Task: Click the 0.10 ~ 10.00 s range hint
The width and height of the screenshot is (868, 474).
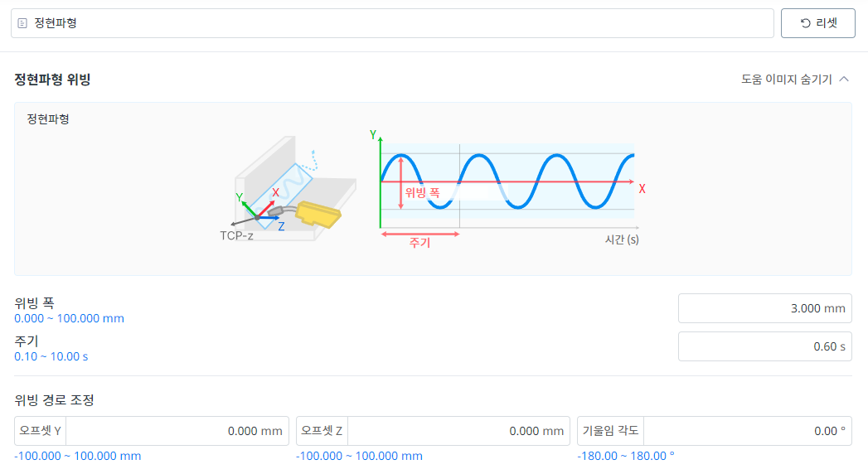Action: tap(51, 356)
